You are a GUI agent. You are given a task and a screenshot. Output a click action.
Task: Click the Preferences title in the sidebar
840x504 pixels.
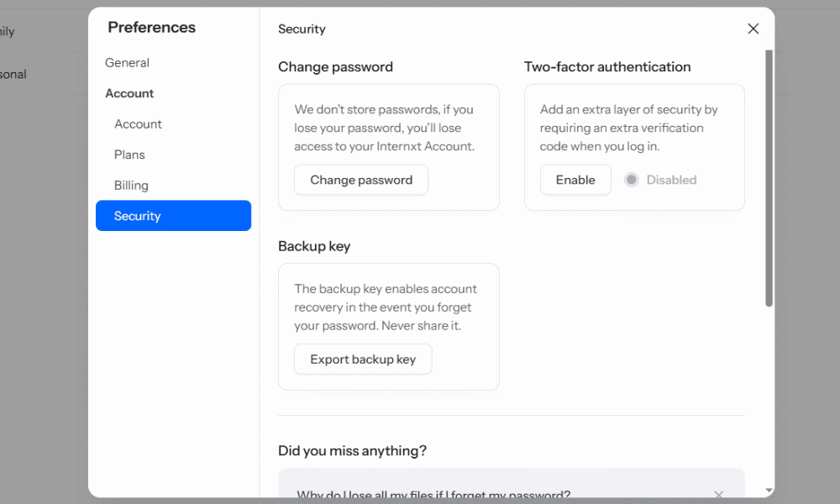pos(151,28)
